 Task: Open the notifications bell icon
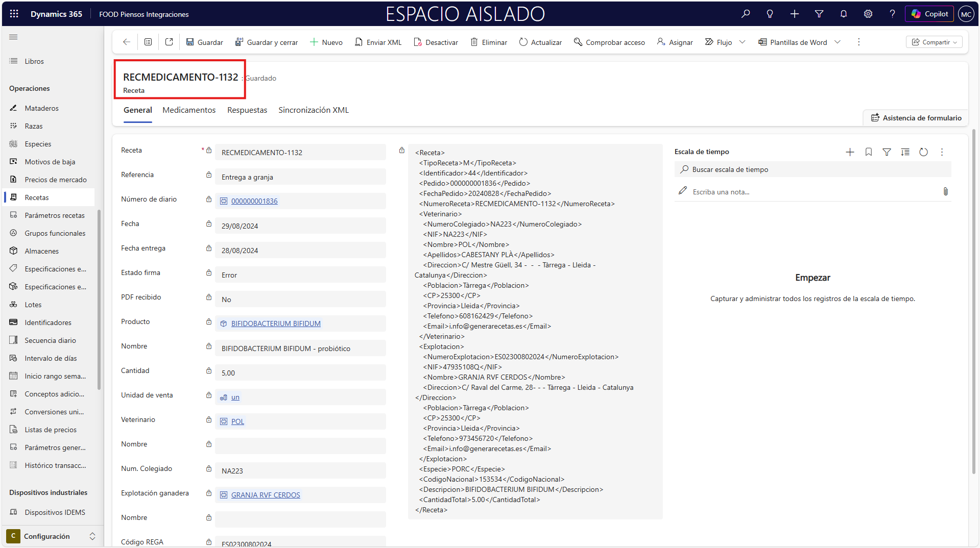pos(844,14)
